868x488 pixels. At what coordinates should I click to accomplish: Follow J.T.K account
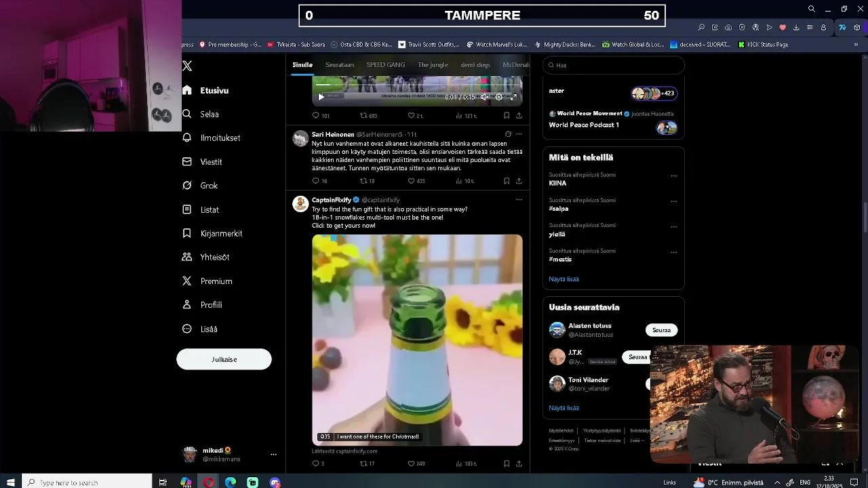click(637, 357)
